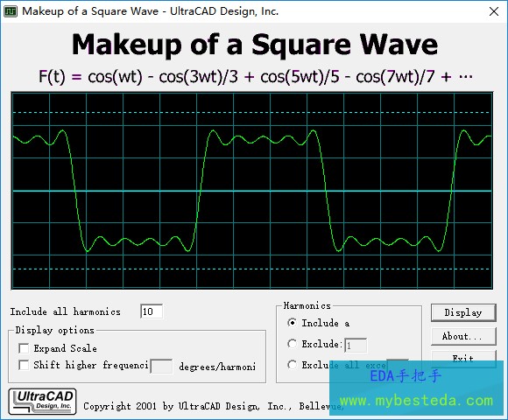Click the Exit button
Image resolution: width=508 pixels, height=420 pixels.
[x=463, y=359]
